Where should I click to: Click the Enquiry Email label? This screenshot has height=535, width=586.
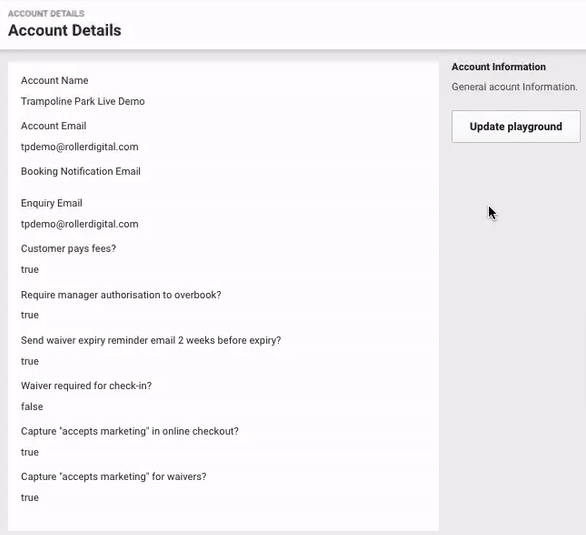tap(52, 203)
